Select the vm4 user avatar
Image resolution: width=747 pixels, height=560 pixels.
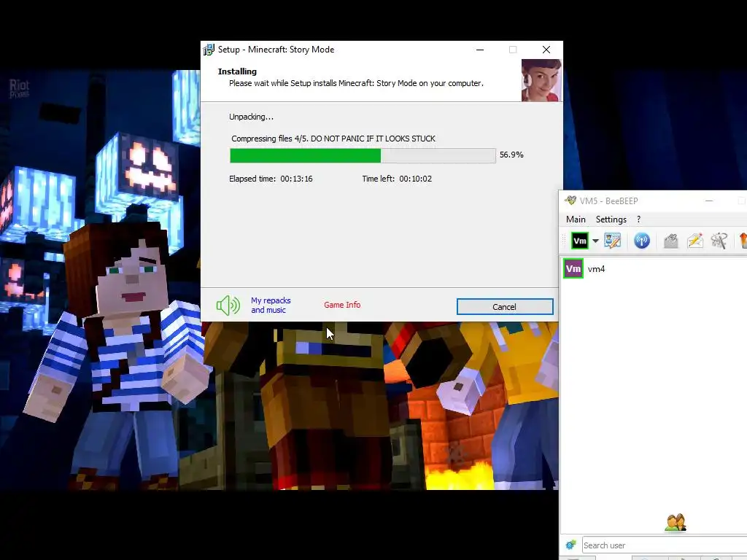pyautogui.click(x=573, y=268)
